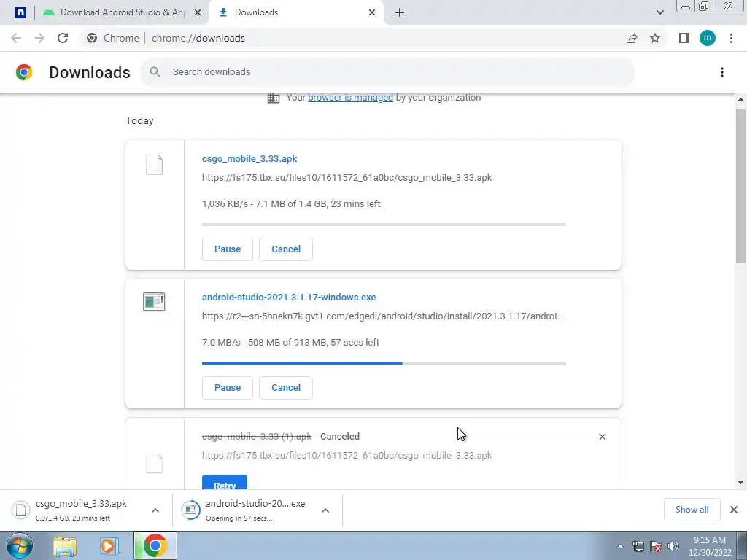Click the scrollbar down arrow
The height and width of the screenshot is (560, 747).
pyautogui.click(x=740, y=483)
